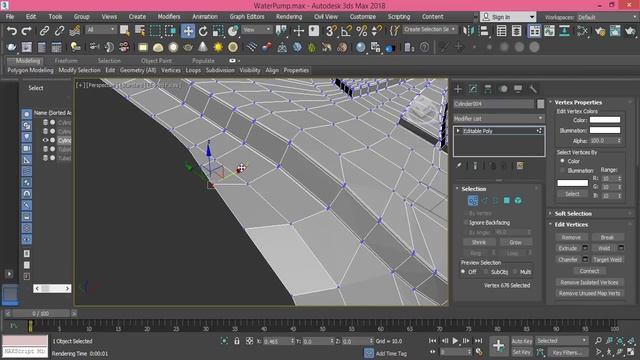Click Remove Isolated Vertices button
The image size is (640, 360).
coord(589,282)
